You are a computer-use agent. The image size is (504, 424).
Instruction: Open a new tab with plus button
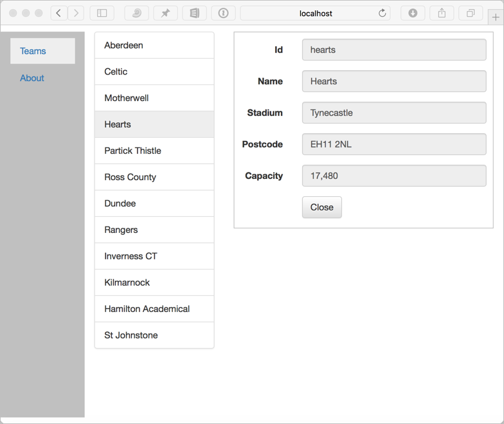pyautogui.click(x=496, y=17)
